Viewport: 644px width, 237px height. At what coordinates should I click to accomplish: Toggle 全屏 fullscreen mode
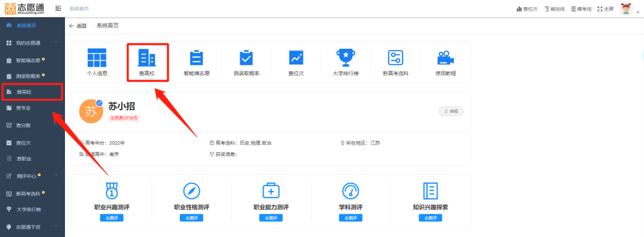coord(605,8)
